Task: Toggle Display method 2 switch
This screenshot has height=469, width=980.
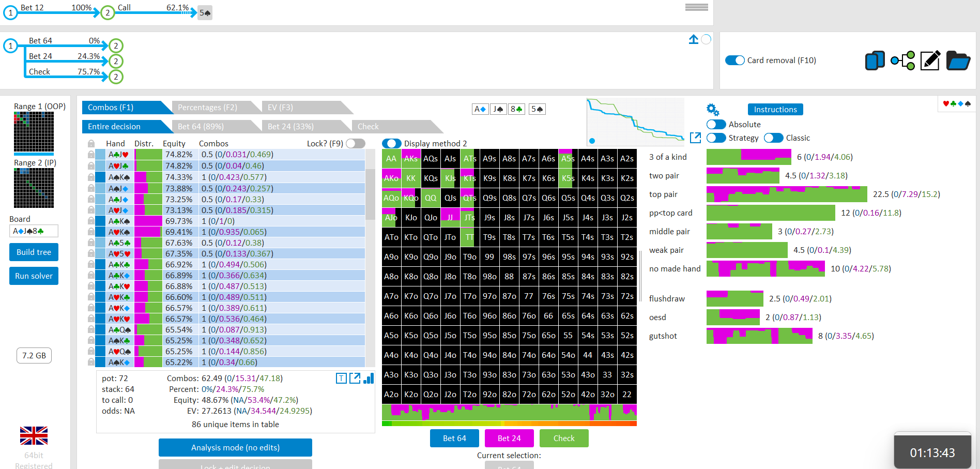Action: [392, 144]
